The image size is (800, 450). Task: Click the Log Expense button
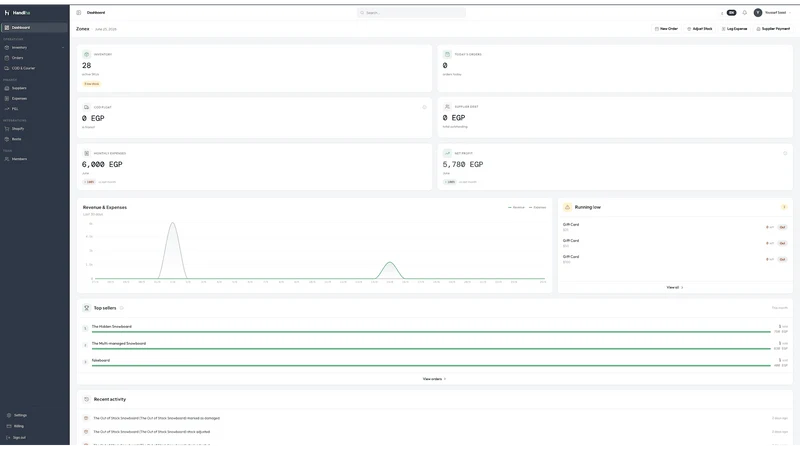pyautogui.click(x=734, y=29)
